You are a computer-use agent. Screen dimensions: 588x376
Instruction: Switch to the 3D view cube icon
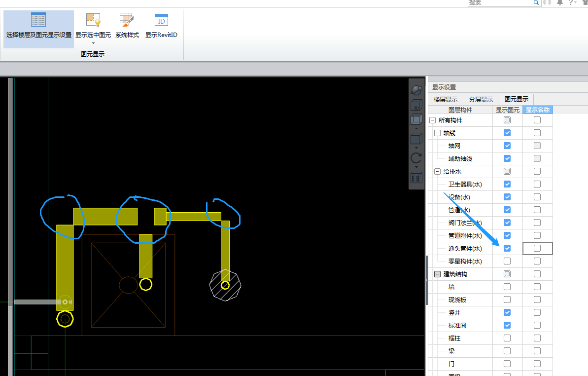(416, 105)
